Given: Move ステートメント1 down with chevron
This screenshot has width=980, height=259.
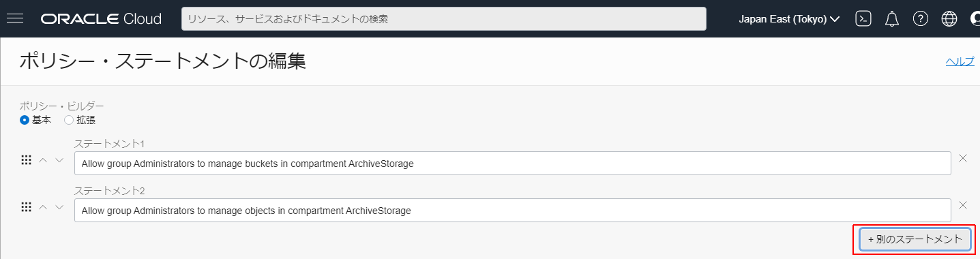Looking at the screenshot, I should click(59, 159).
